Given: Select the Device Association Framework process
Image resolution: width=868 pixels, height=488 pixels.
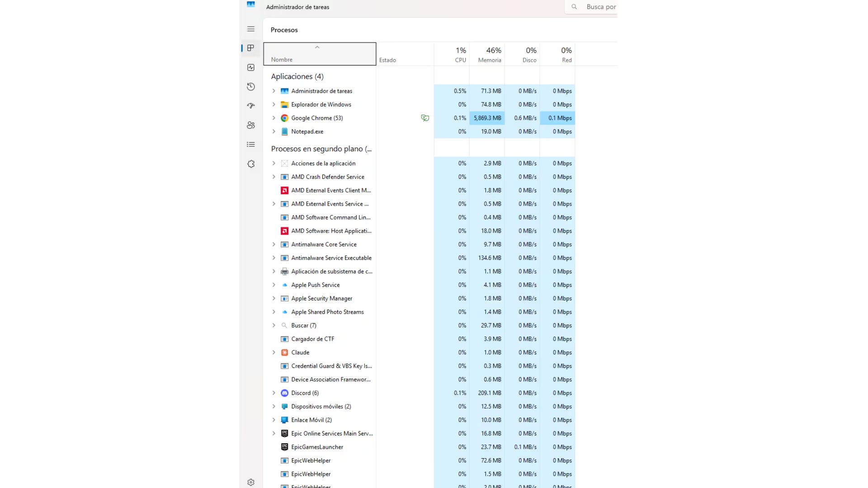Looking at the screenshot, I should [x=419, y=380].
